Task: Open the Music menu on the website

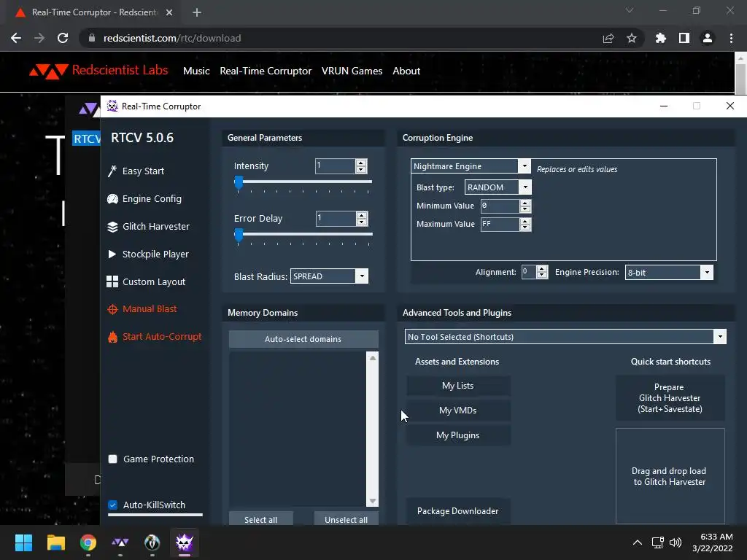Action: 196,71
